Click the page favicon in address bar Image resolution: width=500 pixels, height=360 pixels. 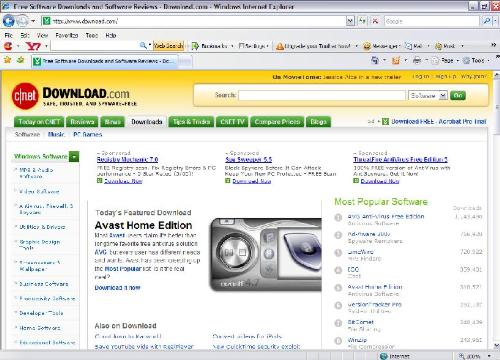pos(47,21)
